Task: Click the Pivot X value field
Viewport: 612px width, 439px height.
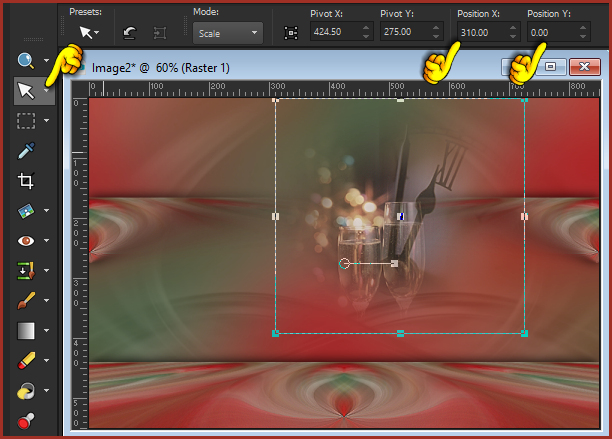Action: [x=333, y=33]
